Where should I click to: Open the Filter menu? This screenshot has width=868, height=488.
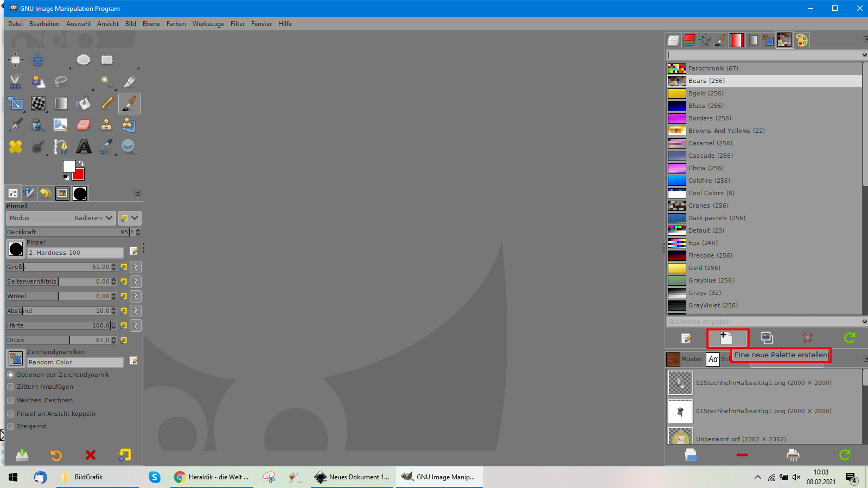tap(237, 24)
